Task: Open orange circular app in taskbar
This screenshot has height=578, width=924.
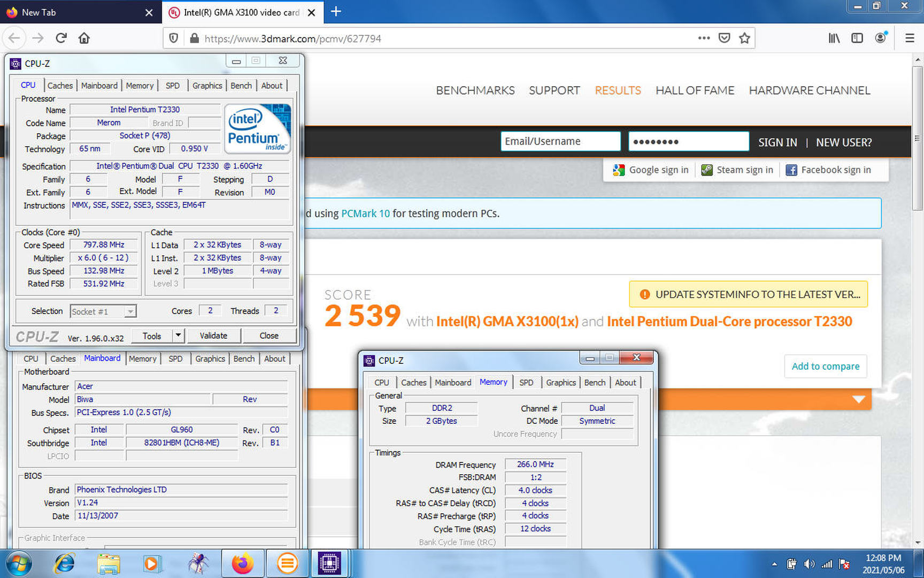Action: [287, 564]
